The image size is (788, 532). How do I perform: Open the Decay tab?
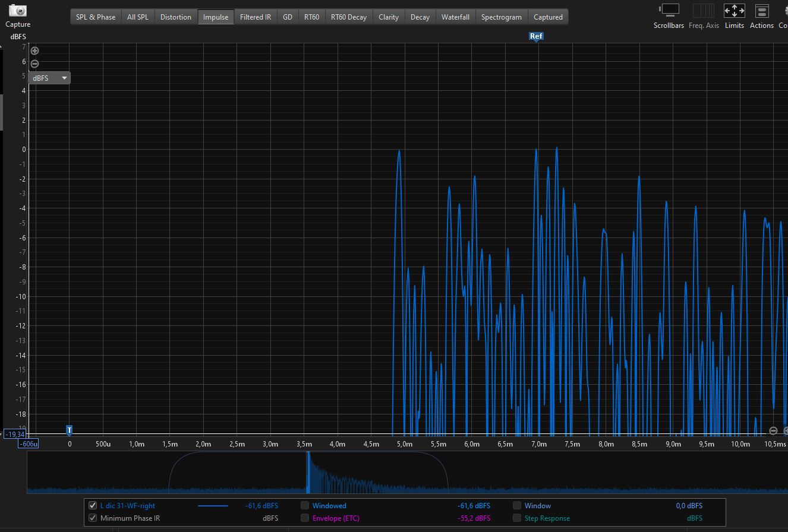(420, 17)
